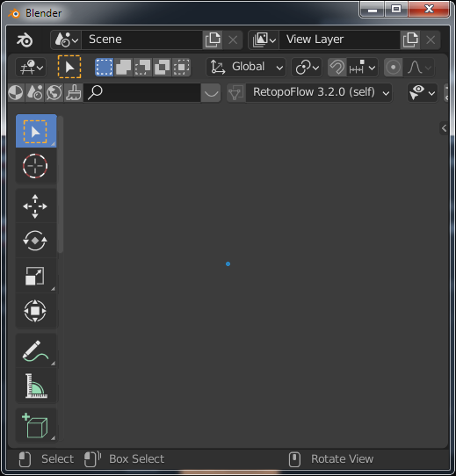456x476 pixels.
Task: Click the 'Select' status bar text
Action: click(x=57, y=459)
